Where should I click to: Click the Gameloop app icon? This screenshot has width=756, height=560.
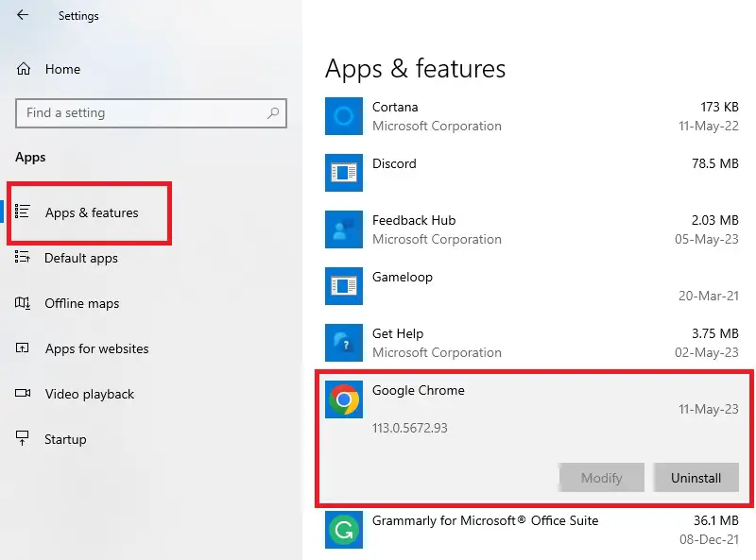tap(344, 286)
